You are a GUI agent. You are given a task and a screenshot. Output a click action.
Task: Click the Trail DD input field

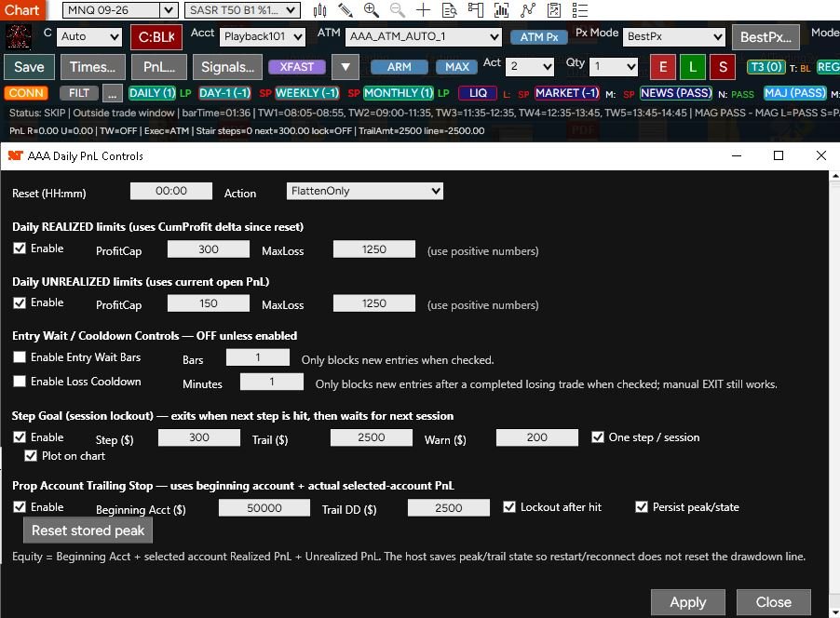(x=448, y=507)
